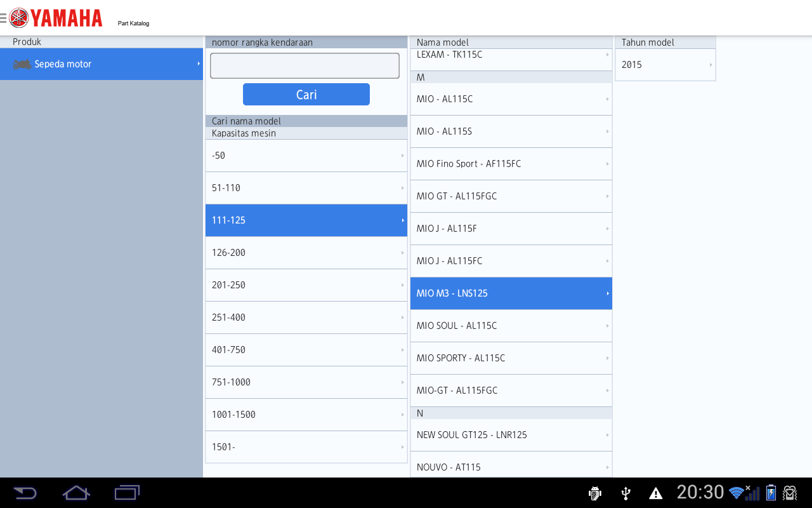Choose model MIO Fino Sport - AF115FC
Image resolution: width=812 pixels, height=508 pixels.
[511, 164]
